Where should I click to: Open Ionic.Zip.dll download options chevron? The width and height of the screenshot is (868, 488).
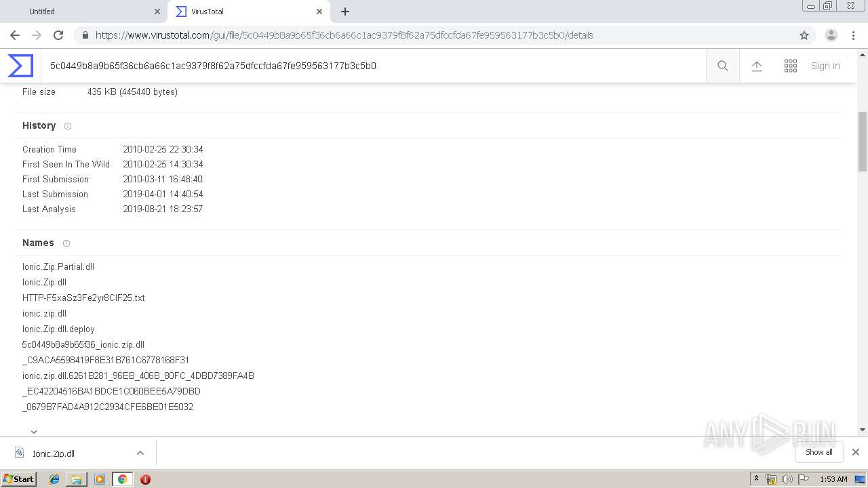click(x=140, y=453)
